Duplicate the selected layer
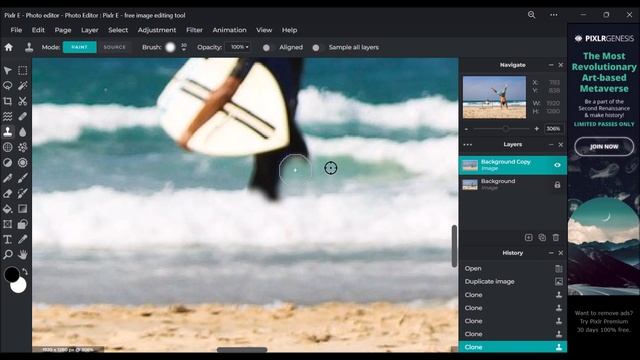 (542, 238)
